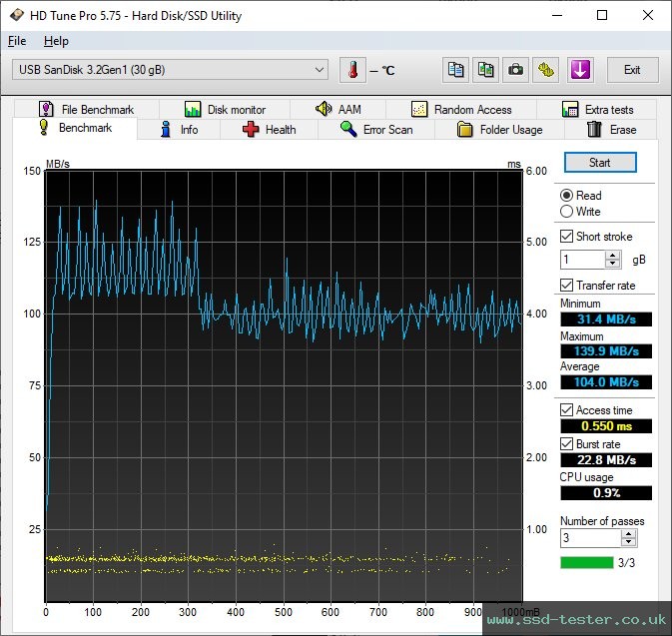Click the green passes progress bar
The image size is (672, 636).
[x=587, y=562]
